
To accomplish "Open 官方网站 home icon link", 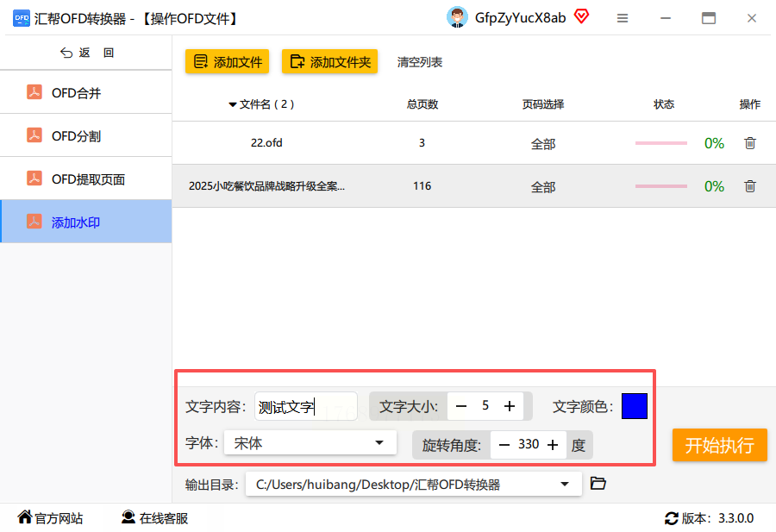I will pyautogui.click(x=25, y=517).
